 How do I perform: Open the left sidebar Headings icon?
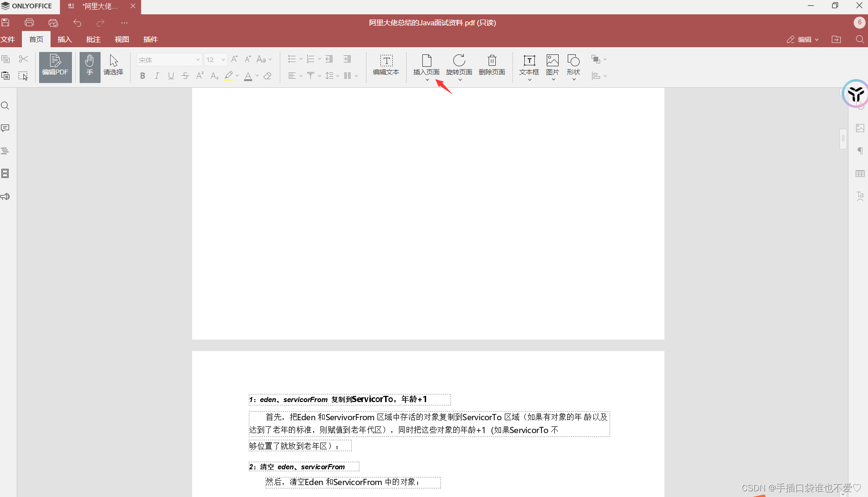[x=5, y=151]
